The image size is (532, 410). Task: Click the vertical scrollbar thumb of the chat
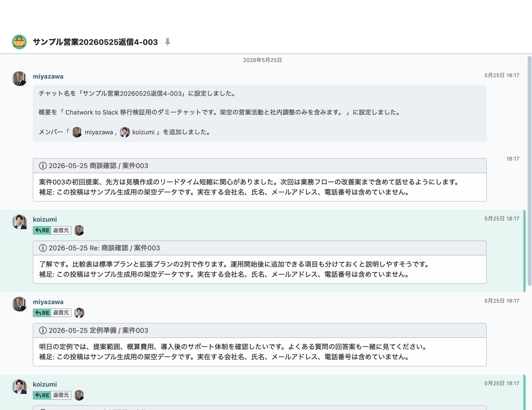[x=529, y=171]
